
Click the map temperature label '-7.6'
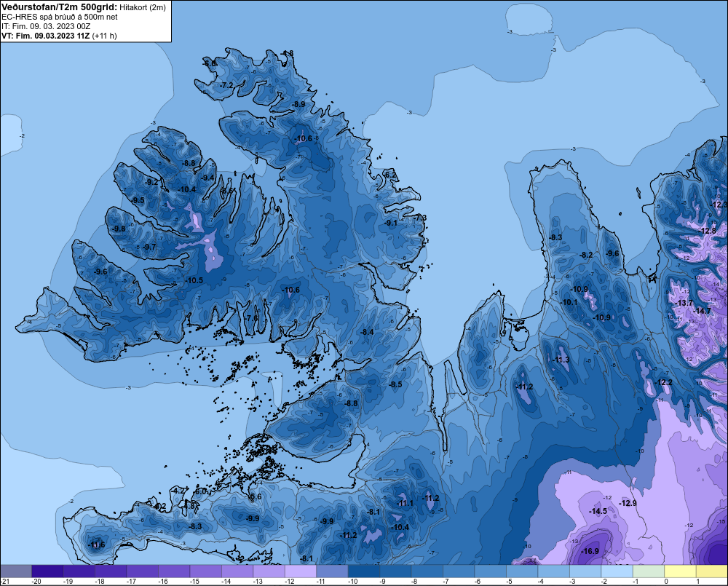click(251, 318)
